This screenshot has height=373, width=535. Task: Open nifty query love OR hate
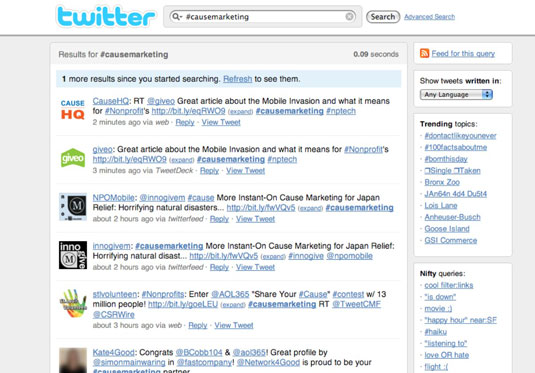pyautogui.click(x=447, y=355)
